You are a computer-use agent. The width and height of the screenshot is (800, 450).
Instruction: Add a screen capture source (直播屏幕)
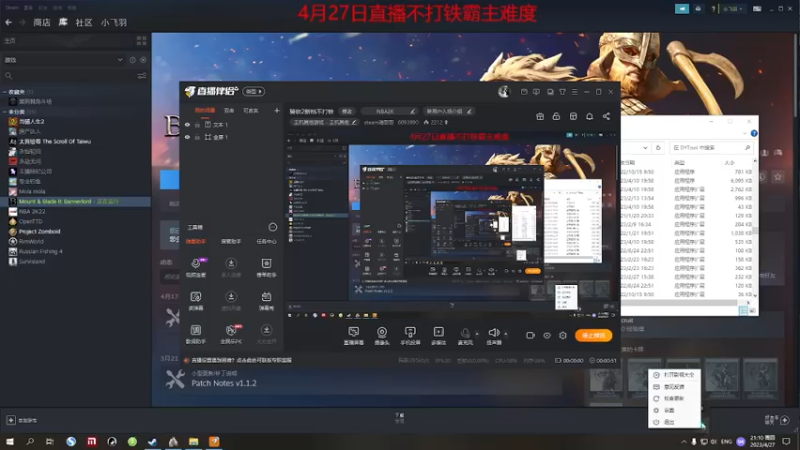(x=354, y=336)
